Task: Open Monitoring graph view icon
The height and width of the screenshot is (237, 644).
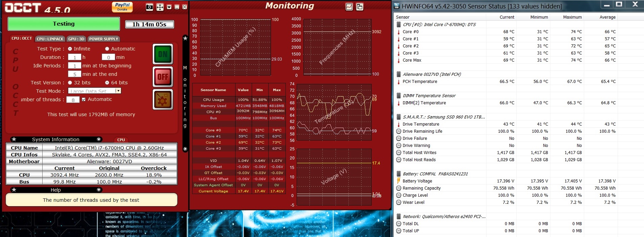Action: coord(349,7)
